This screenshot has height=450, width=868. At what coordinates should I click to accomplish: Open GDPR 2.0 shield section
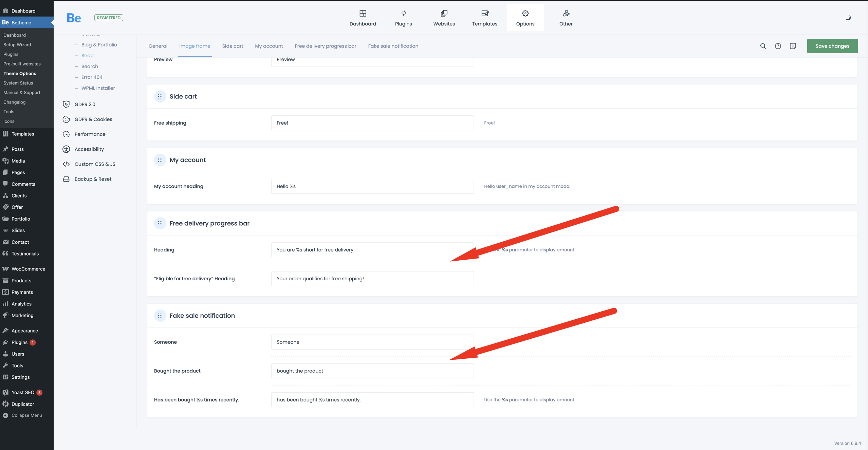click(x=85, y=104)
